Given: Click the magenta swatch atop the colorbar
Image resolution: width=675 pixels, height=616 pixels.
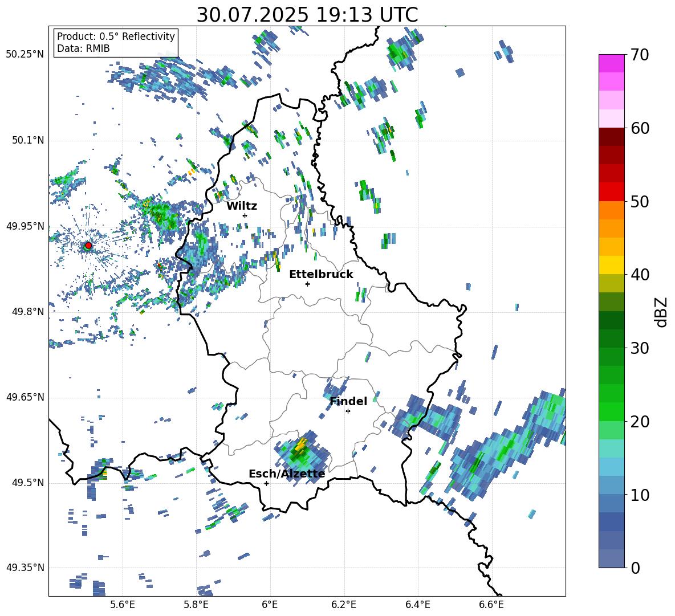Looking at the screenshot, I should click(611, 63).
